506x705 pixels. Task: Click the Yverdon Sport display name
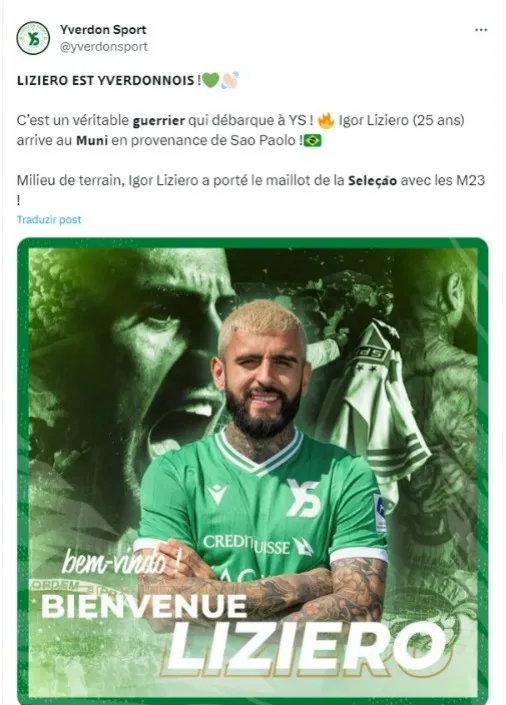[x=103, y=30]
